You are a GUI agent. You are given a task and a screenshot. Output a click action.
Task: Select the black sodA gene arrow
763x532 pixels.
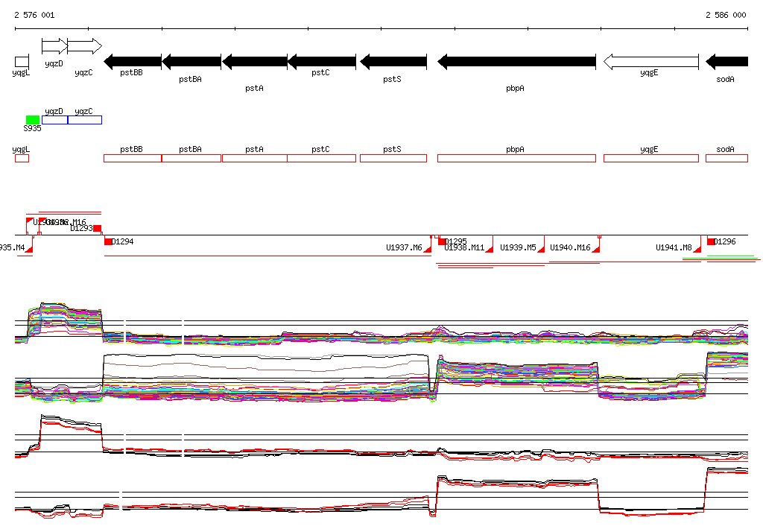(x=726, y=61)
